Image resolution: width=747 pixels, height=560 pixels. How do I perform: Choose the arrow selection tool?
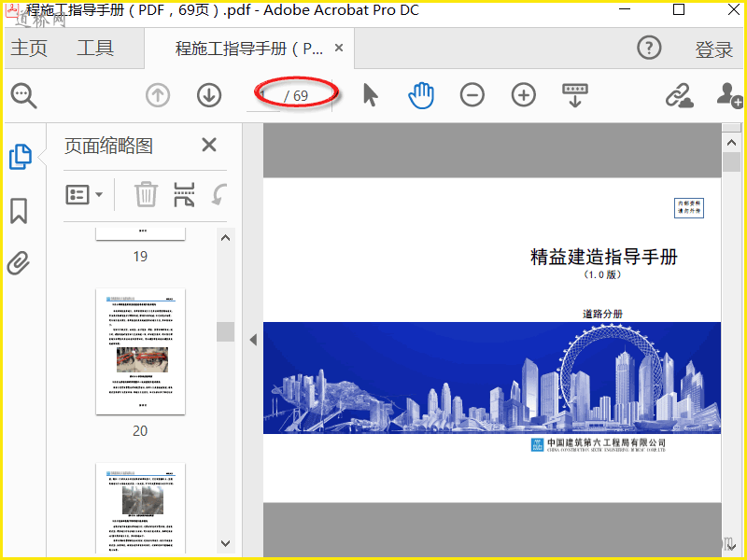coord(370,95)
